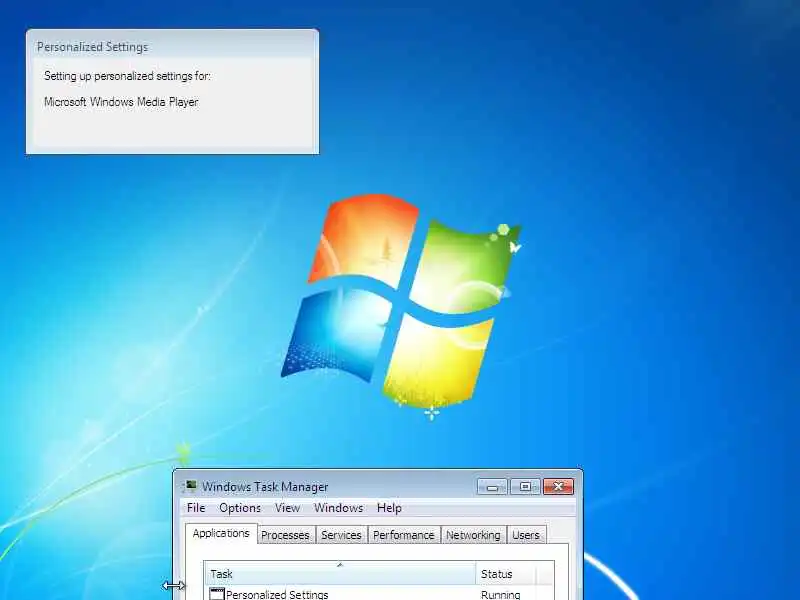Sort by the Status column header
The image size is (800, 600).
506,573
